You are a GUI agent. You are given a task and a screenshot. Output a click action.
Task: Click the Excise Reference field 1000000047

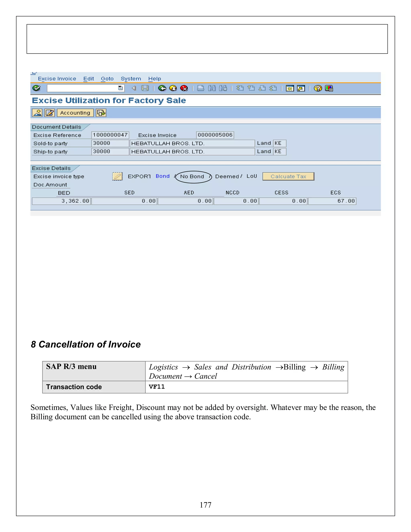click(110, 135)
